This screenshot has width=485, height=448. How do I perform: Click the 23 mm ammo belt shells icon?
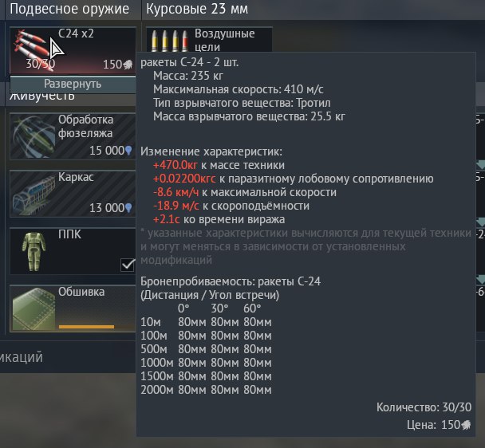pyautogui.click(x=169, y=40)
